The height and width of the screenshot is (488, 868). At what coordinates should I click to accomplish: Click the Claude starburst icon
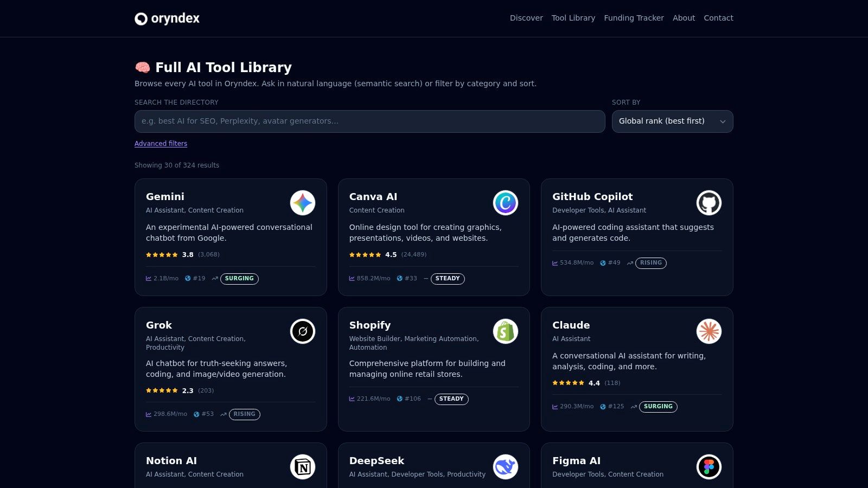709,331
